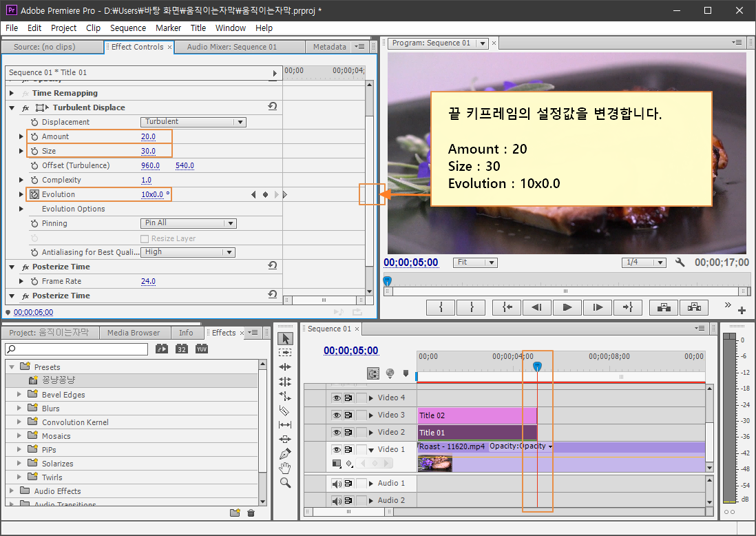756x536 pixels.
Task: Switch to the Media Browser tab
Action: pyautogui.click(x=134, y=333)
